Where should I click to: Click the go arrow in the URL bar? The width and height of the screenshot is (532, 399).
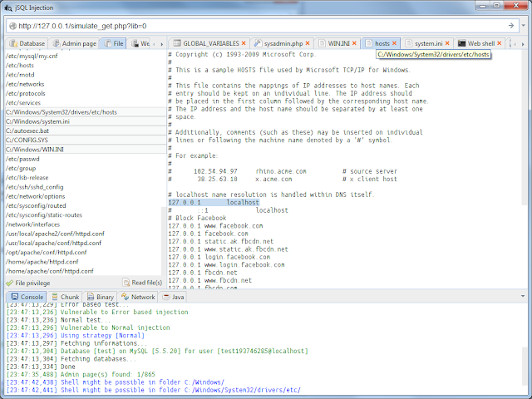[x=511, y=26]
